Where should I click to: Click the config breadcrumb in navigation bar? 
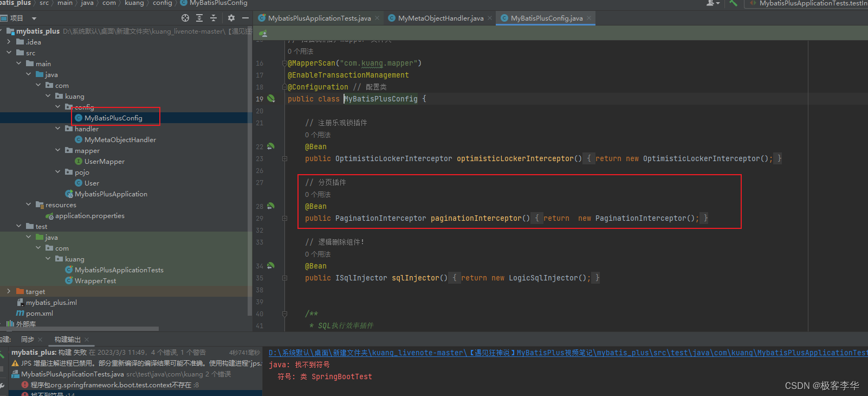pos(162,3)
